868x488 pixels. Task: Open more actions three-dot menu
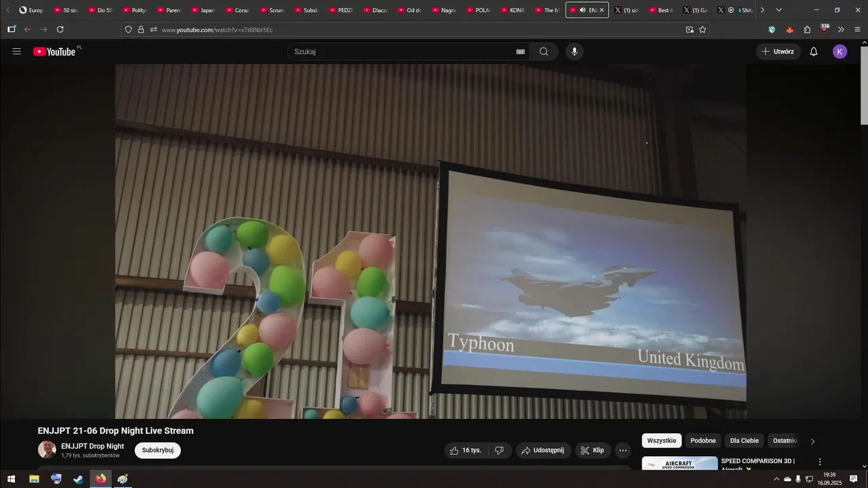pos(623,450)
